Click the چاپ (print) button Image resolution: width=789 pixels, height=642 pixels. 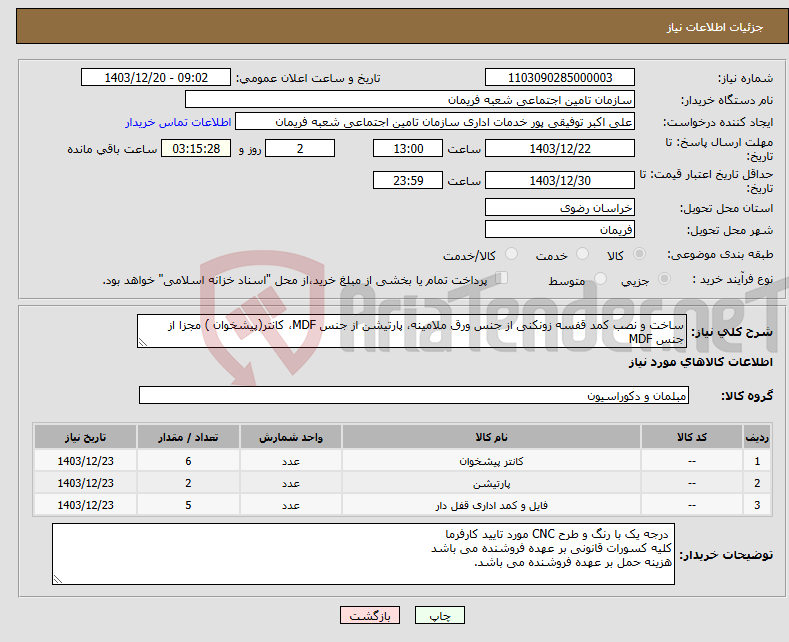coord(439,615)
